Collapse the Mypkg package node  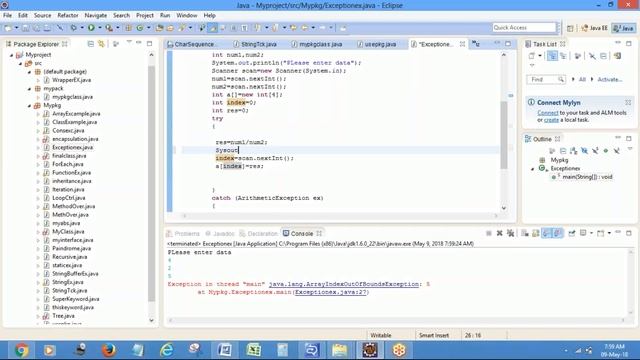point(29,105)
